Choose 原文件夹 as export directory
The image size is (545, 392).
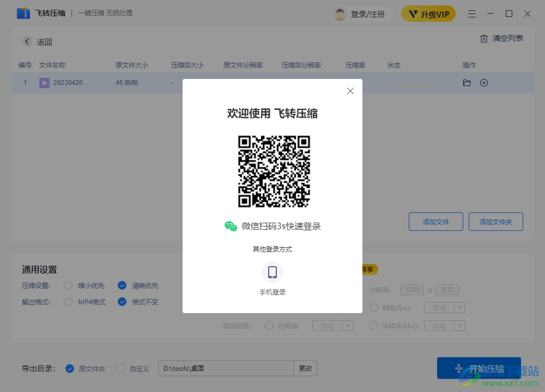coord(70,369)
